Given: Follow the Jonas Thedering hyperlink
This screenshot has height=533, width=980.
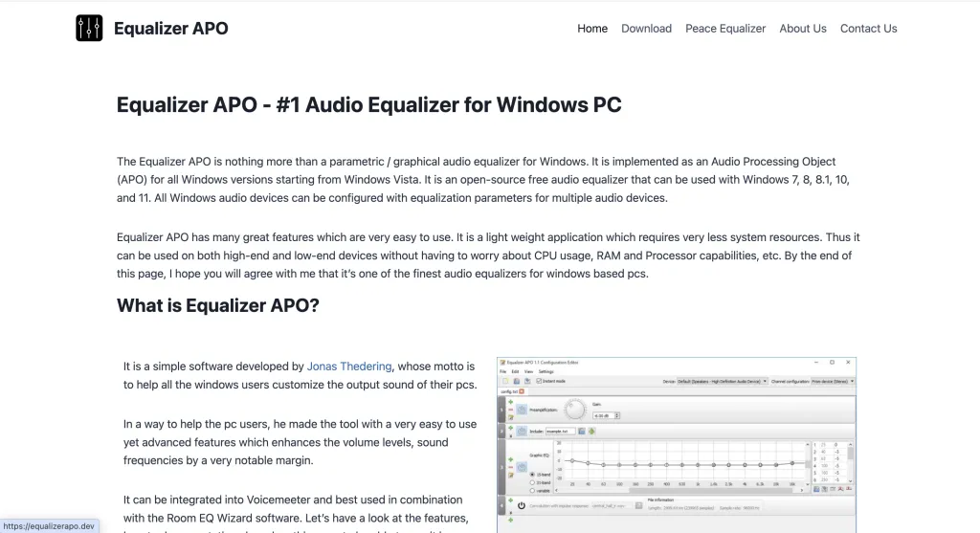Looking at the screenshot, I should [348, 366].
